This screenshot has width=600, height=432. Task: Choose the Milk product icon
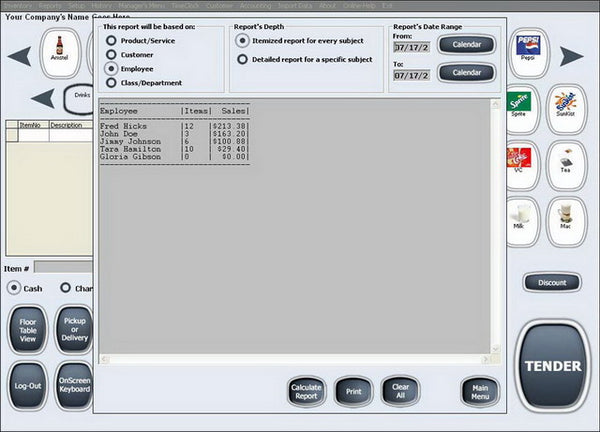tap(521, 221)
